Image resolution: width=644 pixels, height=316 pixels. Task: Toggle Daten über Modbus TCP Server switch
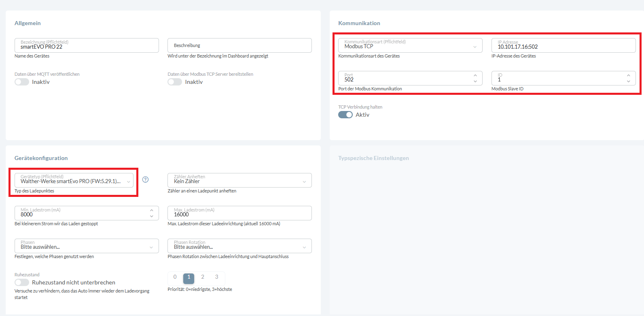click(175, 82)
